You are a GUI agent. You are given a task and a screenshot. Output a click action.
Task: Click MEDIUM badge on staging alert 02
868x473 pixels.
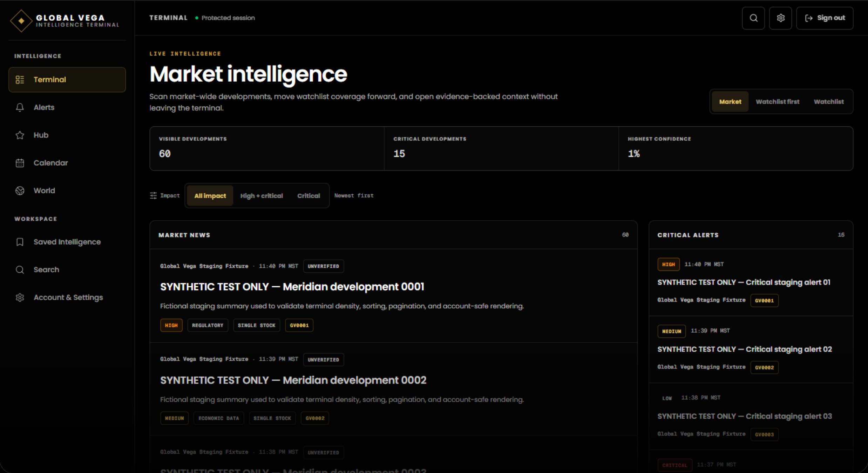671,331
